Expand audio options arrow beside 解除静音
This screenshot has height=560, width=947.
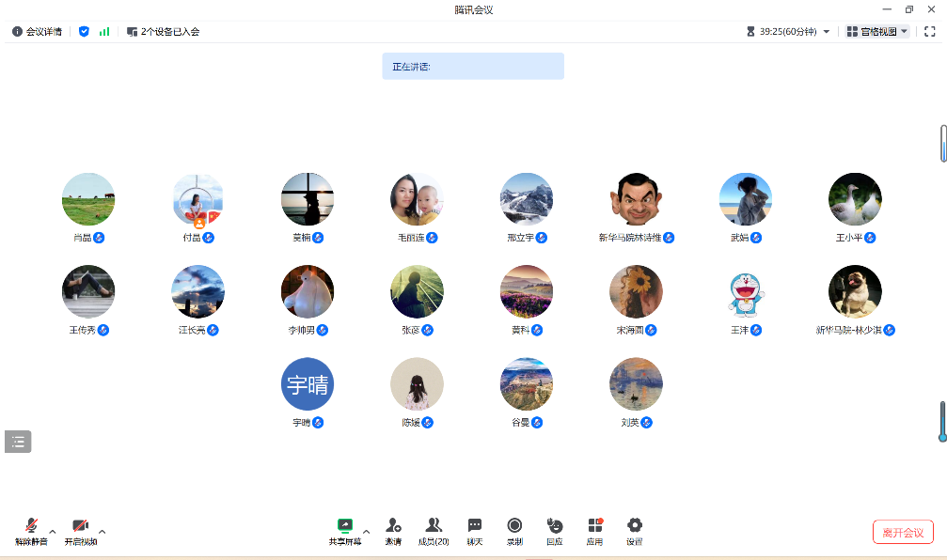pyautogui.click(x=53, y=531)
